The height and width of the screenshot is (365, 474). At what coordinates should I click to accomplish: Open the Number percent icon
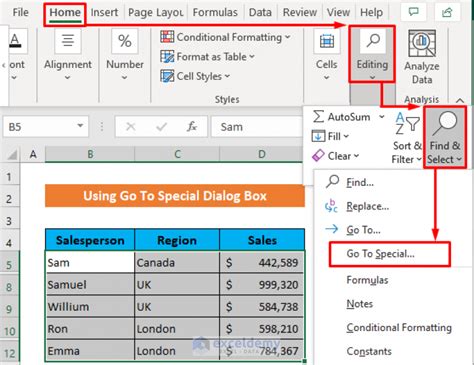pos(125,41)
